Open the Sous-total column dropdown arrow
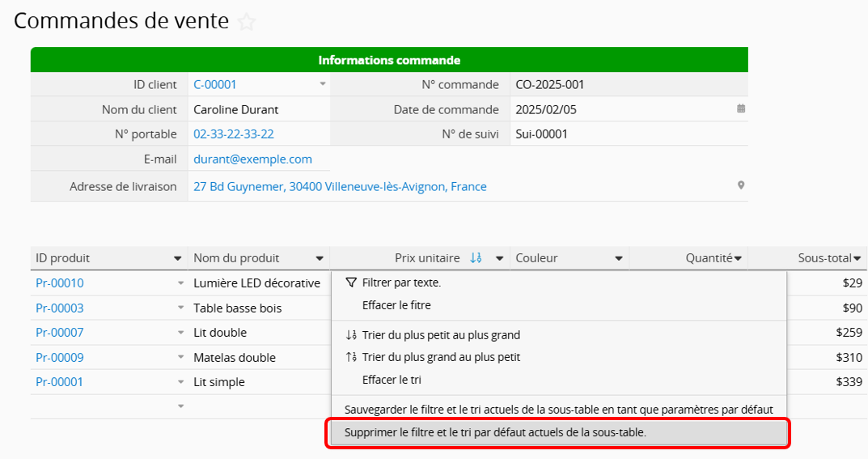 (x=857, y=258)
